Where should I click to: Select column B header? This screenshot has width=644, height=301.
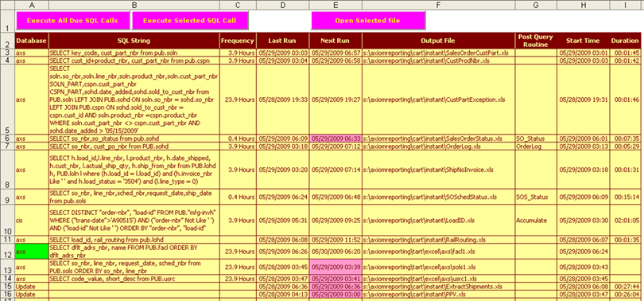pos(134,5)
